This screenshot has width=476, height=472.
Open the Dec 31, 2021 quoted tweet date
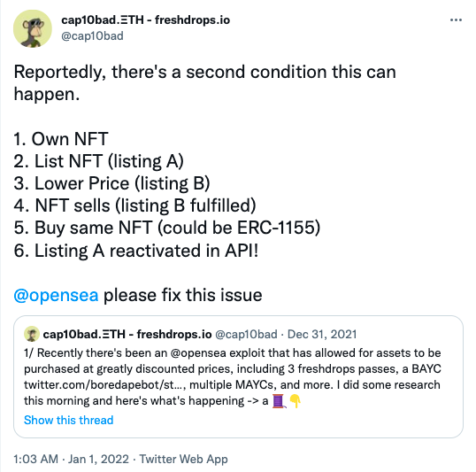322,334
